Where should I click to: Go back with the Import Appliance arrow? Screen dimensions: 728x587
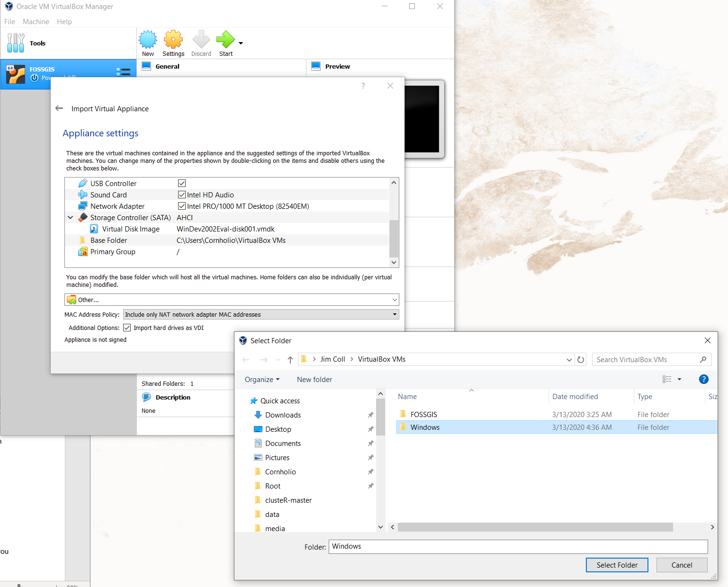pos(59,108)
